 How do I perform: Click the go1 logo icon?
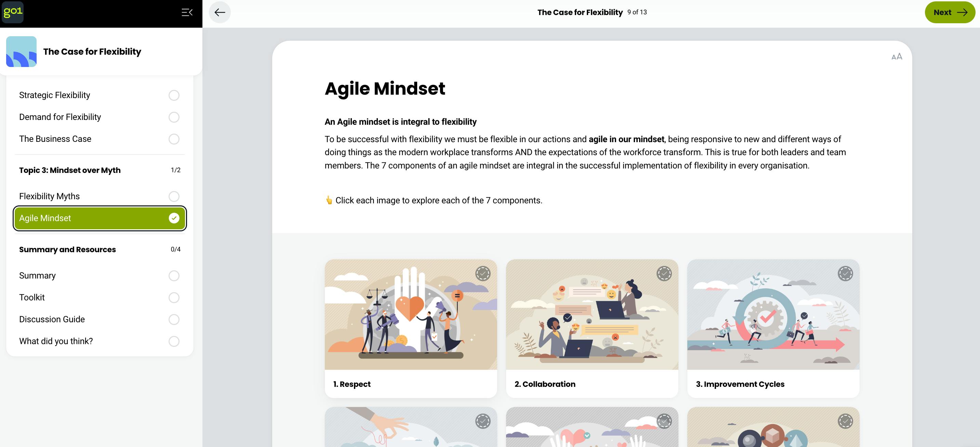click(13, 12)
